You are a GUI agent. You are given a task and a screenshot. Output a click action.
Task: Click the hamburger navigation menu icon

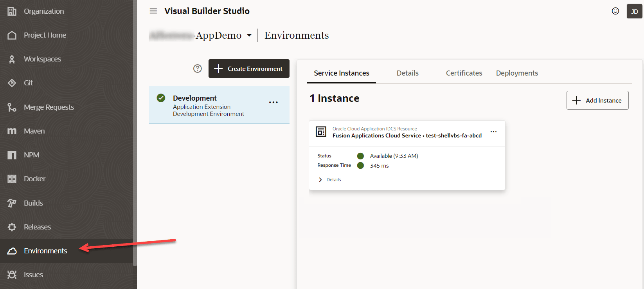(x=153, y=11)
